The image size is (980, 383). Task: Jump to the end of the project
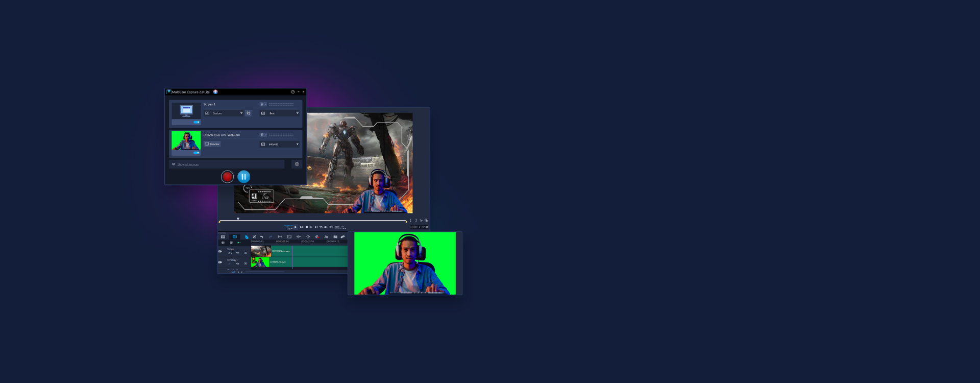[x=316, y=227]
